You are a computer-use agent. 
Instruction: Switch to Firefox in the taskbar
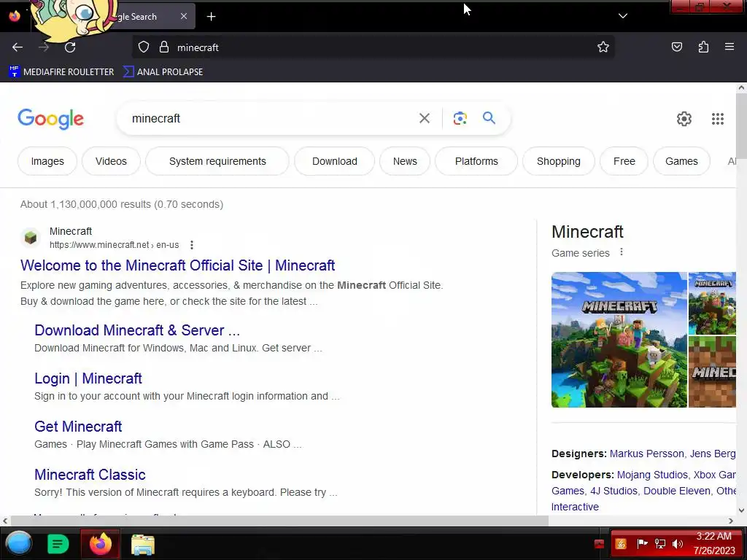point(100,544)
